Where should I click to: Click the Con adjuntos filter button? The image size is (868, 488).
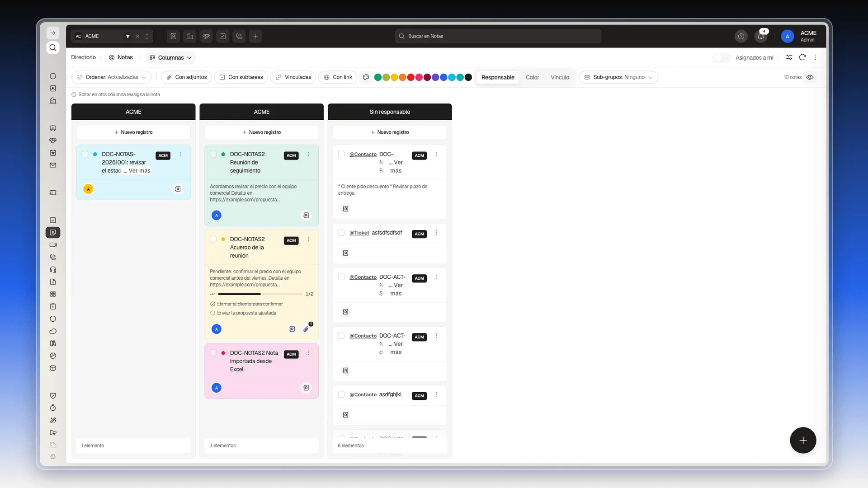click(x=187, y=77)
